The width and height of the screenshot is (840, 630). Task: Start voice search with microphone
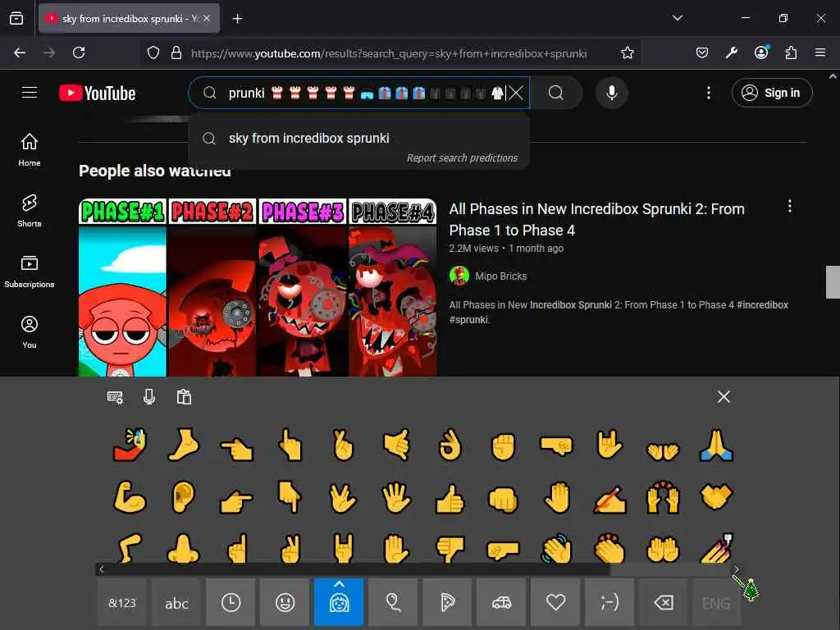[x=611, y=94]
